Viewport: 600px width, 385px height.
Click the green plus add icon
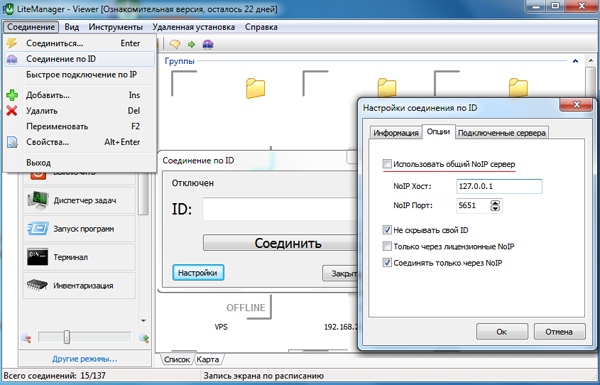(x=12, y=95)
